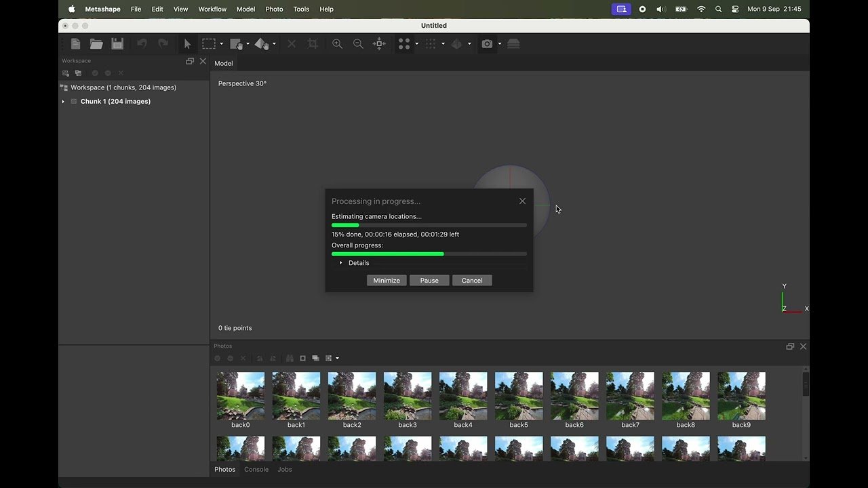Viewport: 868px width, 488px height.
Task: Select Chunk 1 (204 images) row
Action: tap(134, 102)
